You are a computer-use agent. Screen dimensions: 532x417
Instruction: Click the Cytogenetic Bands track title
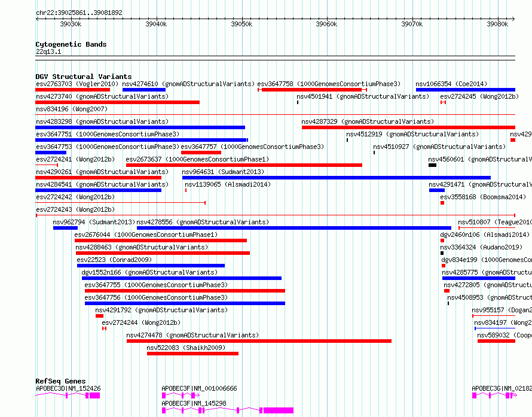click(x=71, y=44)
